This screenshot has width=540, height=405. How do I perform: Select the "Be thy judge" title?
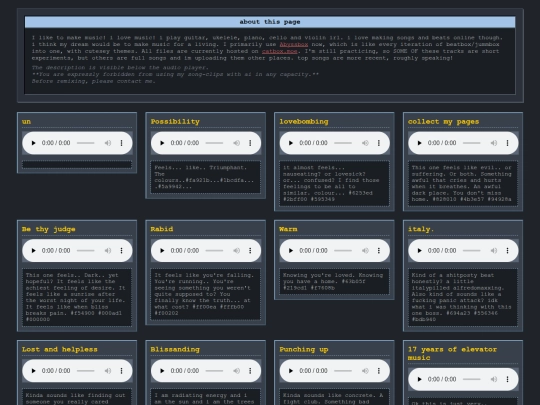(x=49, y=229)
